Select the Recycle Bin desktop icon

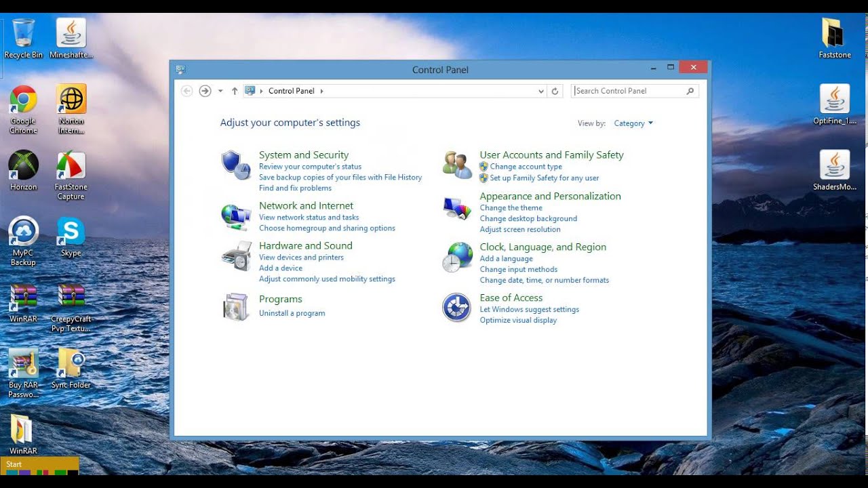[x=24, y=39]
